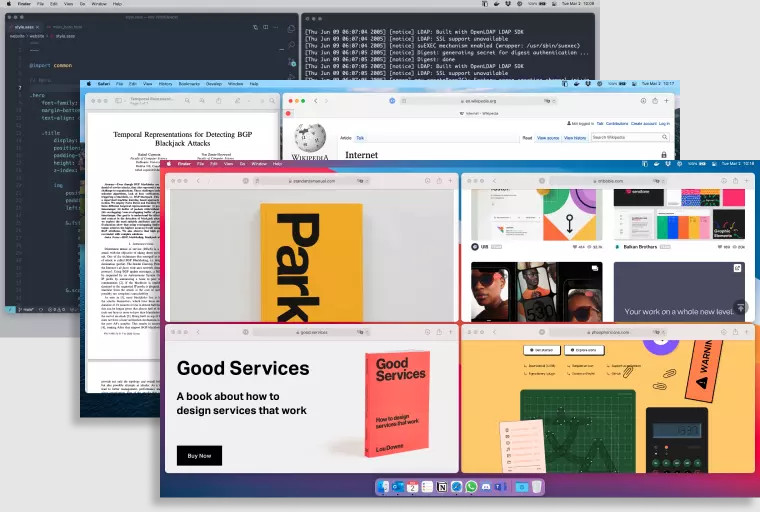Launch Notion from the dock
Image resolution: width=760 pixels, height=512 pixels.
coord(442,487)
